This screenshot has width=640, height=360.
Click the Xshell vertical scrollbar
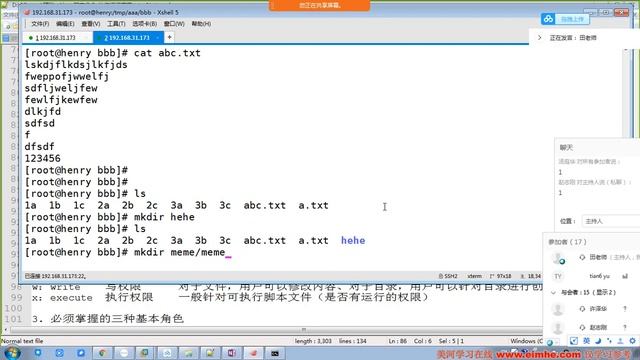point(627,94)
